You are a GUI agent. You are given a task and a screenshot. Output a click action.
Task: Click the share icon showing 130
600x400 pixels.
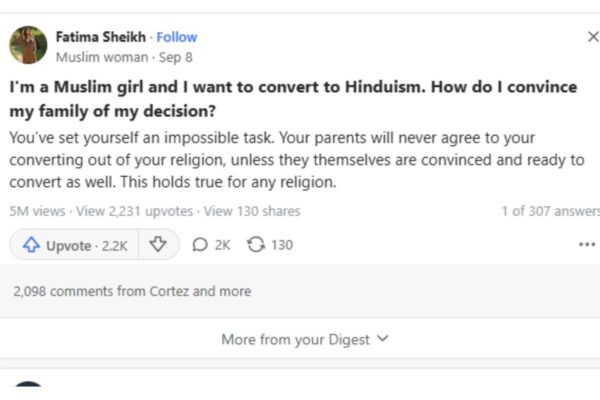click(269, 245)
